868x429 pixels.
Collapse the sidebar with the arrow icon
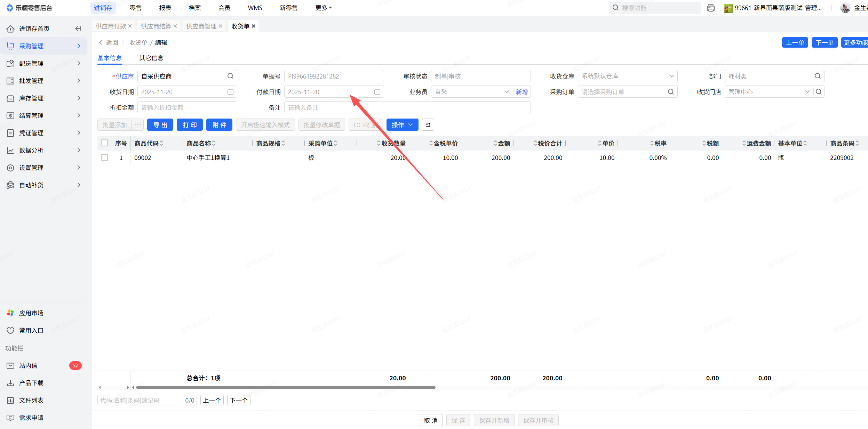78,29
